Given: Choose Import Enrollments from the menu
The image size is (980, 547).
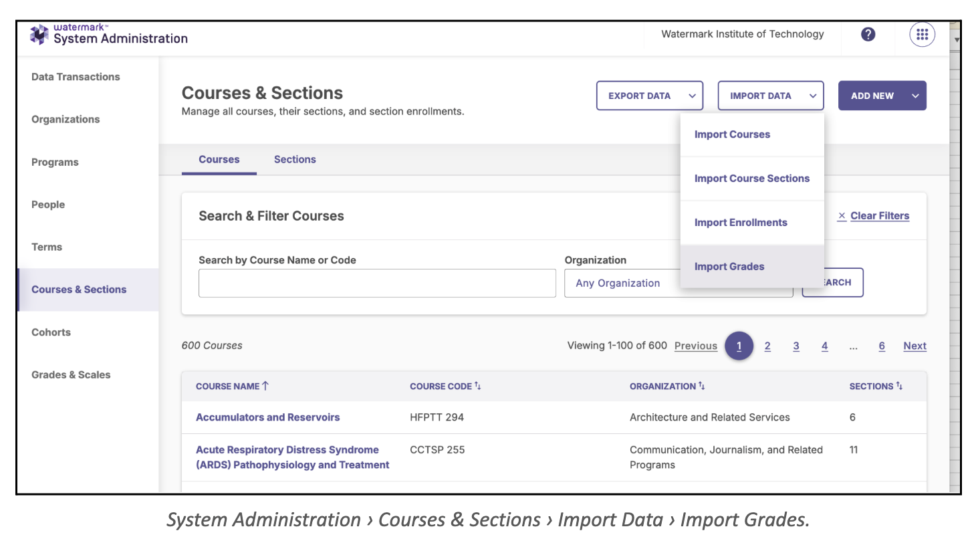Looking at the screenshot, I should (x=752, y=223).
